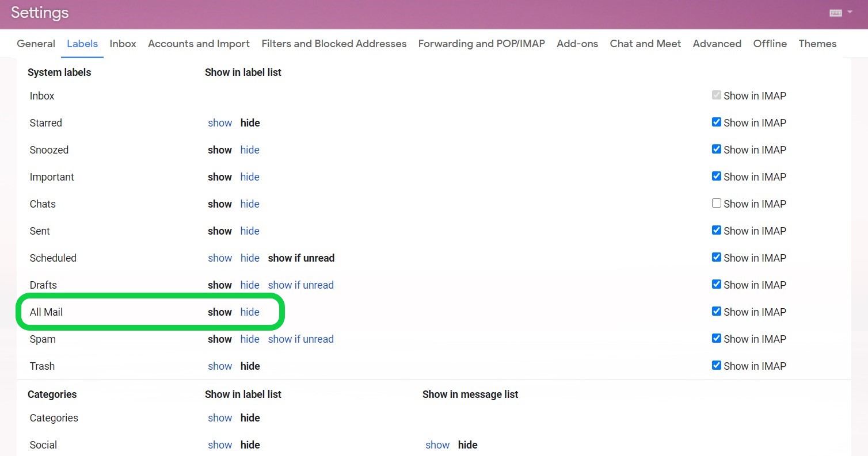Screen dimensions: 868x456
Task: Show Social category in message list
Action: click(437, 445)
